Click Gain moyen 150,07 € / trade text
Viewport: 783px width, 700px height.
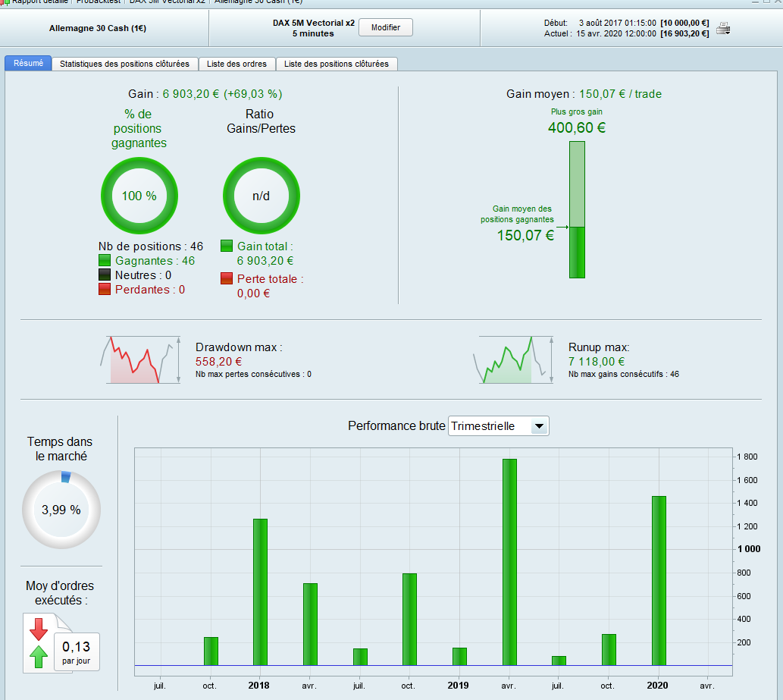click(x=584, y=94)
